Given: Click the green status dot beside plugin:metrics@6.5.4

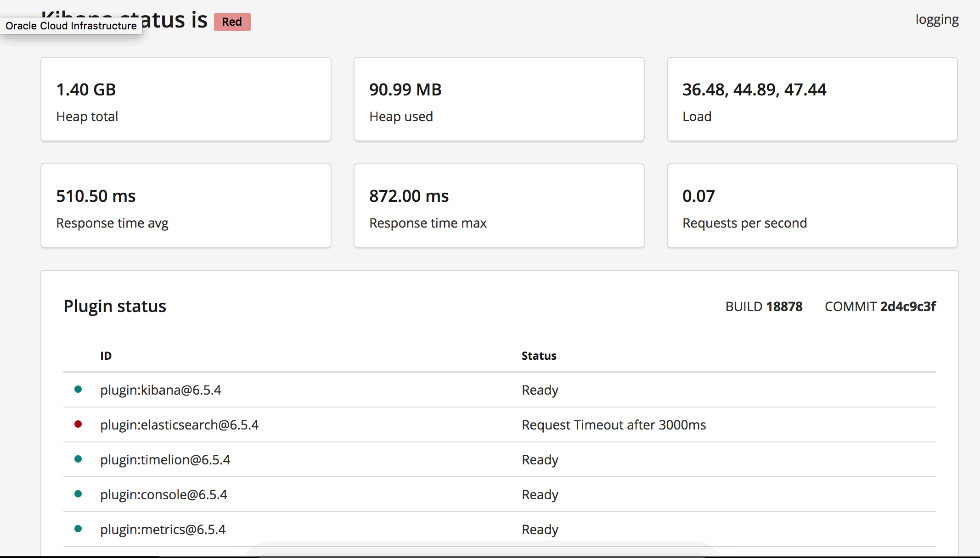Looking at the screenshot, I should 79,529.
